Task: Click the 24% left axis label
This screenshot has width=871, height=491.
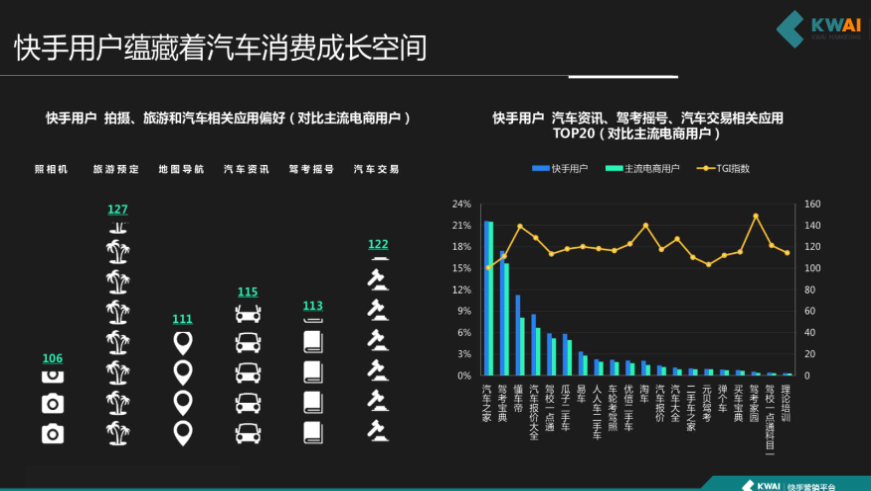Action: tap(462, 204)
